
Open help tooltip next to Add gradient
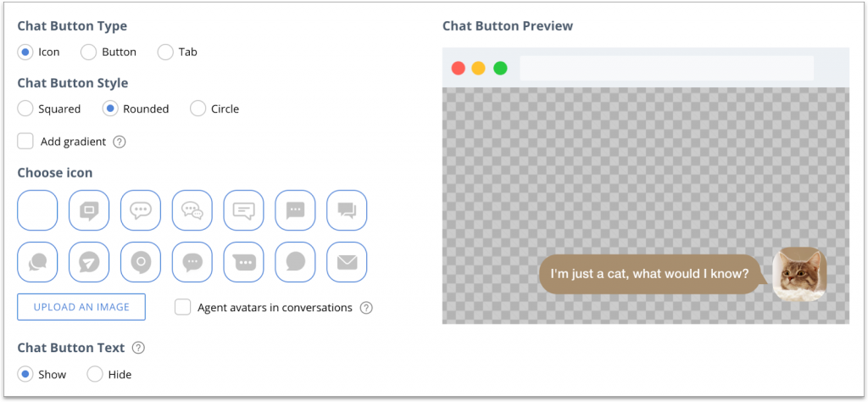(120, 142)
